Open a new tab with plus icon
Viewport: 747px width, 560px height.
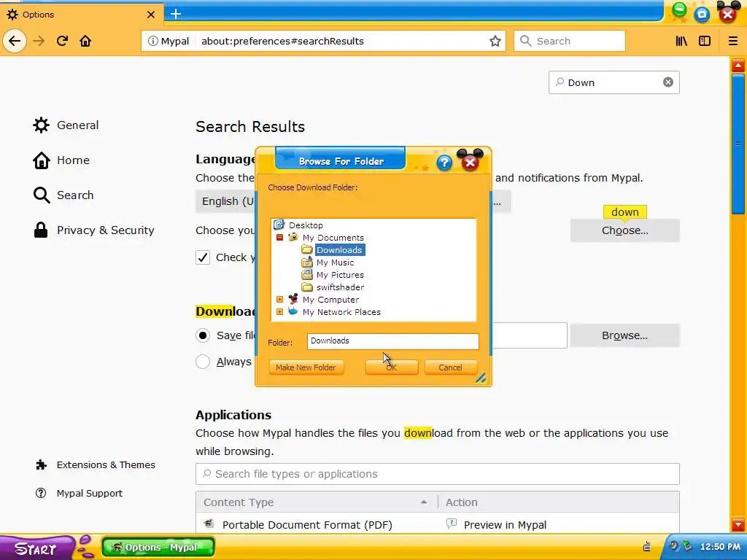(x=176, y=14)
